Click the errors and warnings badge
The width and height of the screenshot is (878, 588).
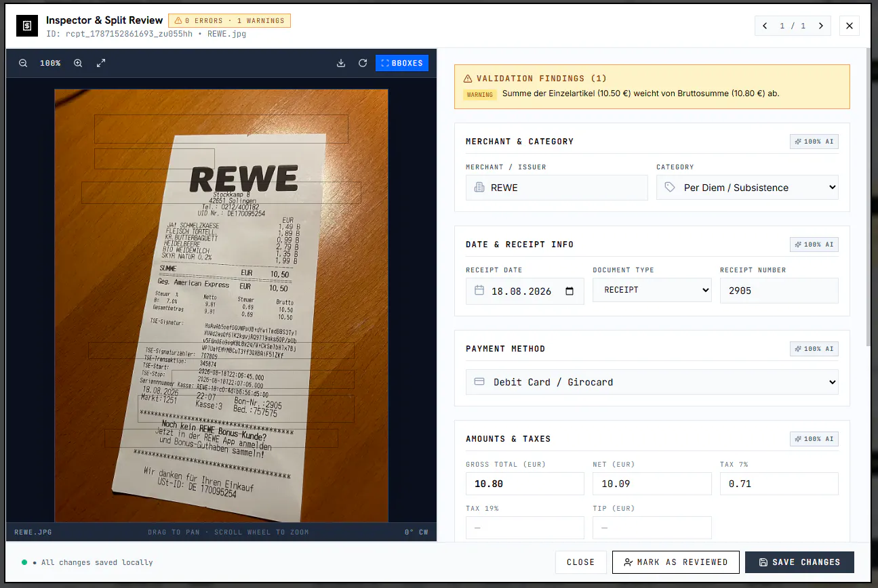coord(229,21)
